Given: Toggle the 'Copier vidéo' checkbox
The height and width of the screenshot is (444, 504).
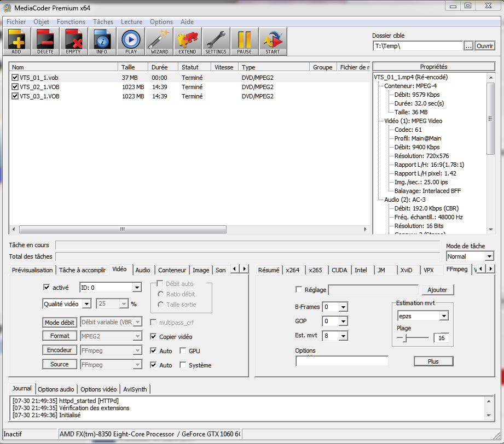Looking at the screenshot, I should tap(153, 336).
